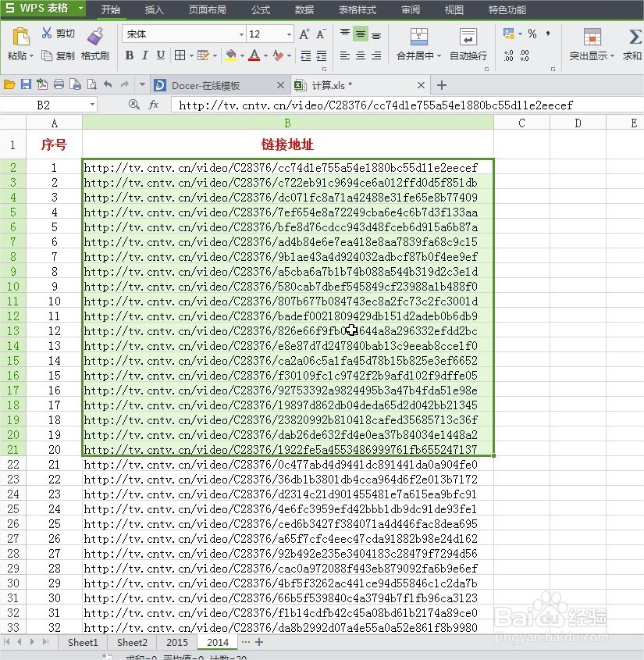Image resolution: width=644 pixels, height=660 pixels.
Task: Undo last action arrow
Action: (108, 85)
